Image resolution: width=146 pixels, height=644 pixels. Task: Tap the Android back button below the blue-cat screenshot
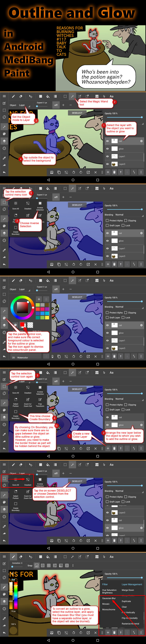(48, 180)
